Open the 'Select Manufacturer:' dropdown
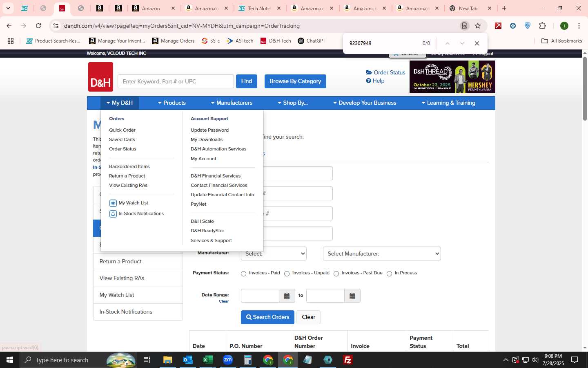Viewport: 588px width, 368px height. point(382,254)
